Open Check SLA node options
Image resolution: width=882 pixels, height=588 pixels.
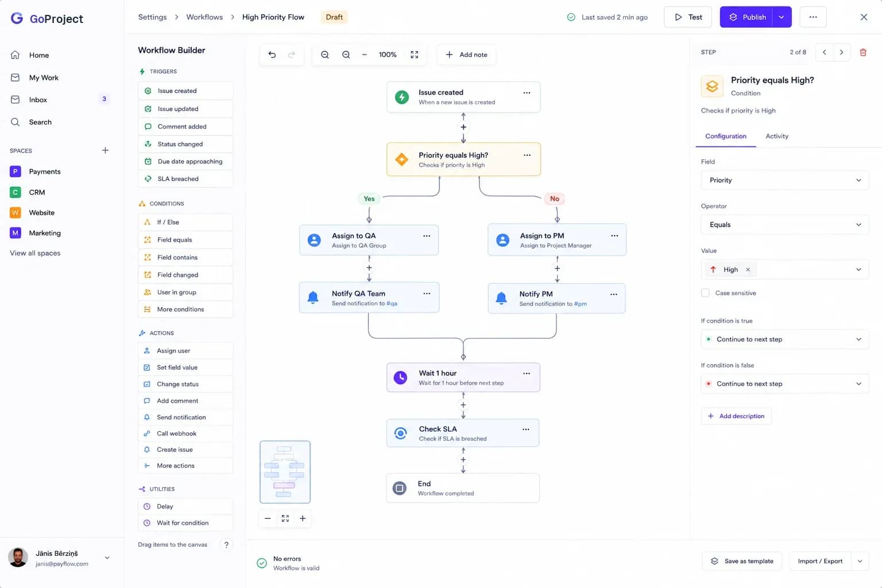coord(526,429)
